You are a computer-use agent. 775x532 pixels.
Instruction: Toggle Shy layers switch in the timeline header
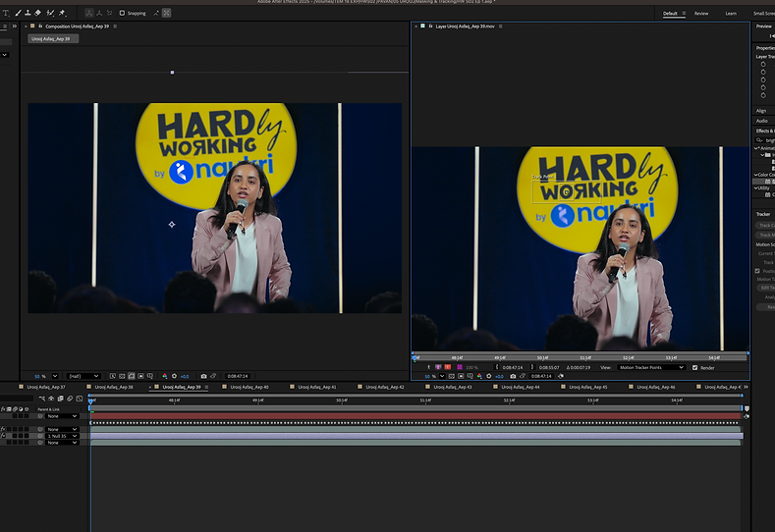pyautogui.click(x=51, y=399)
